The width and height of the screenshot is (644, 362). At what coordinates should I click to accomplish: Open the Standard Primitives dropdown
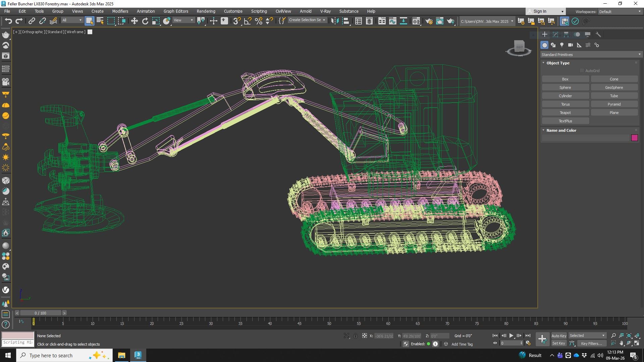click(591, 55)
